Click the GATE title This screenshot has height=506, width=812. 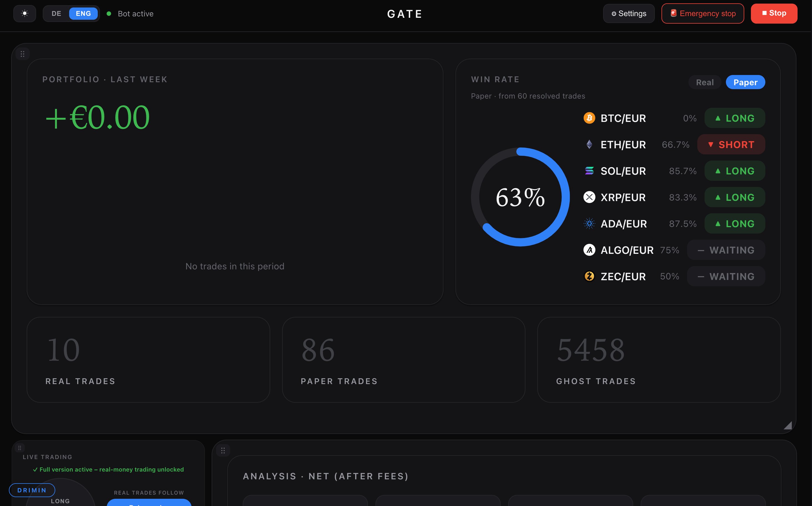pos(405,14)
